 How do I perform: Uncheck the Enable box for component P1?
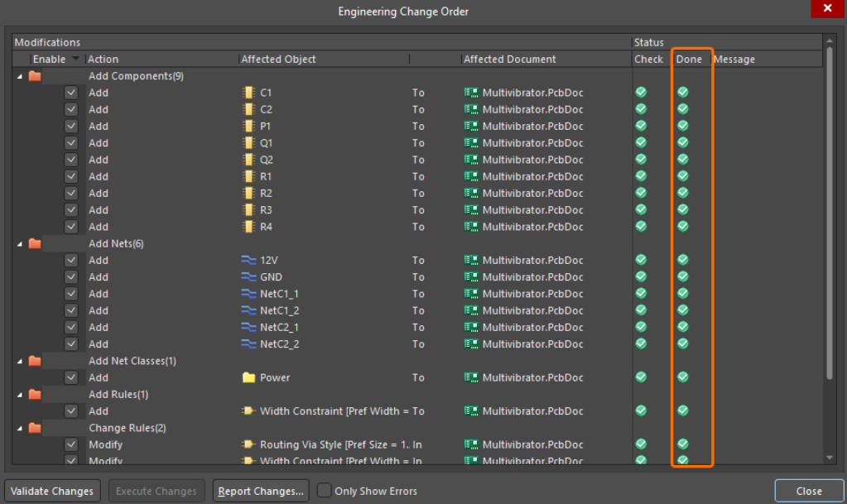coord(71,126)
